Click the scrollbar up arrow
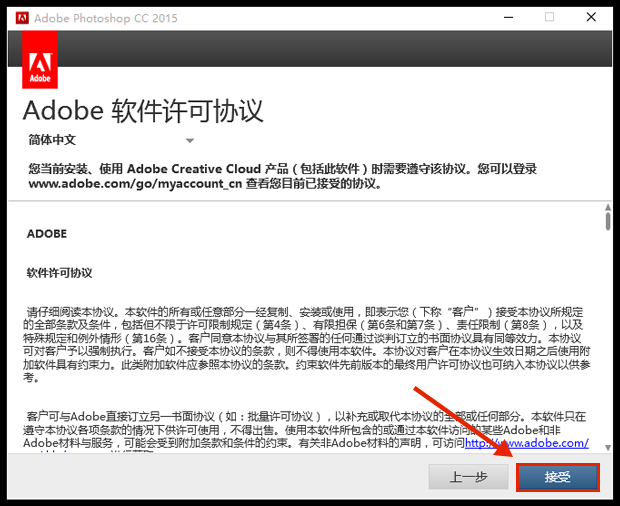This screenshot has width=620, height=506. 607,207
